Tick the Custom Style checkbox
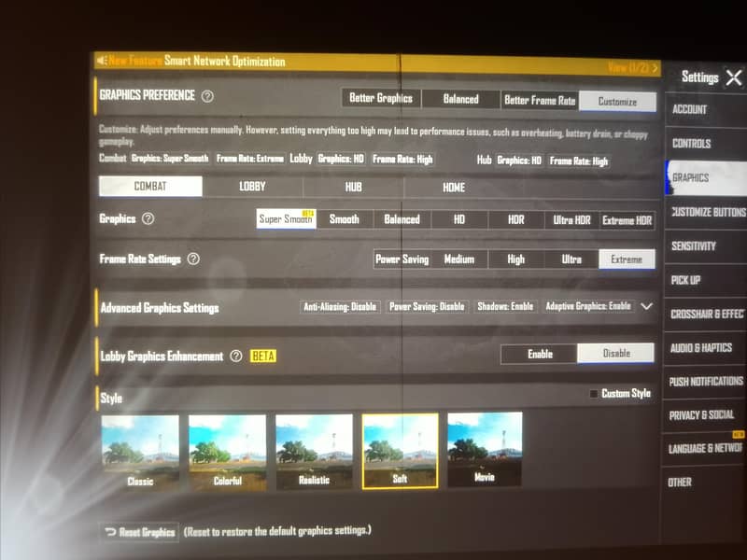This screenshot has width=747, height=560. [594, 394]
